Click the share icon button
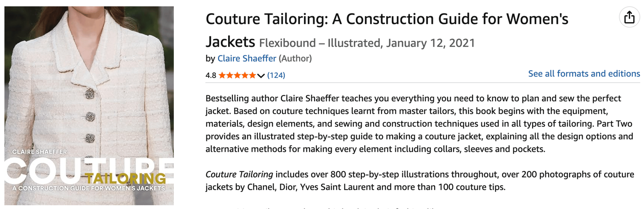644x209 pixels. [x=629, y=17]
